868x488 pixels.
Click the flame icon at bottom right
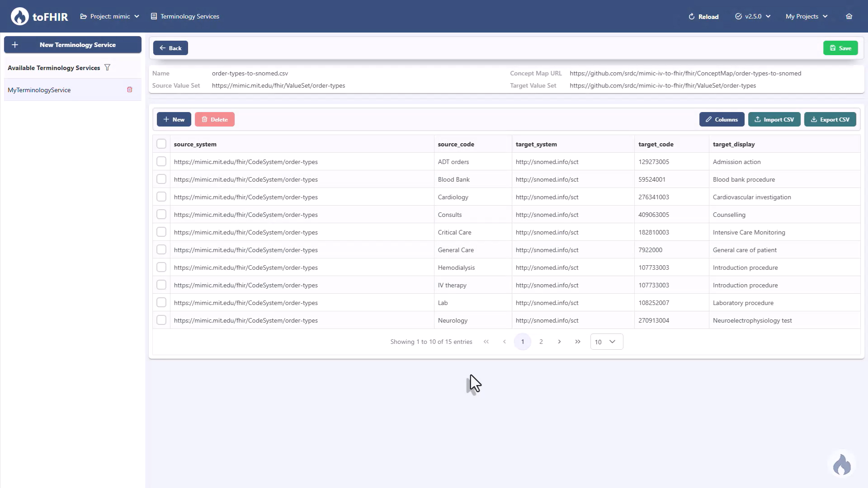coord(842,465)
